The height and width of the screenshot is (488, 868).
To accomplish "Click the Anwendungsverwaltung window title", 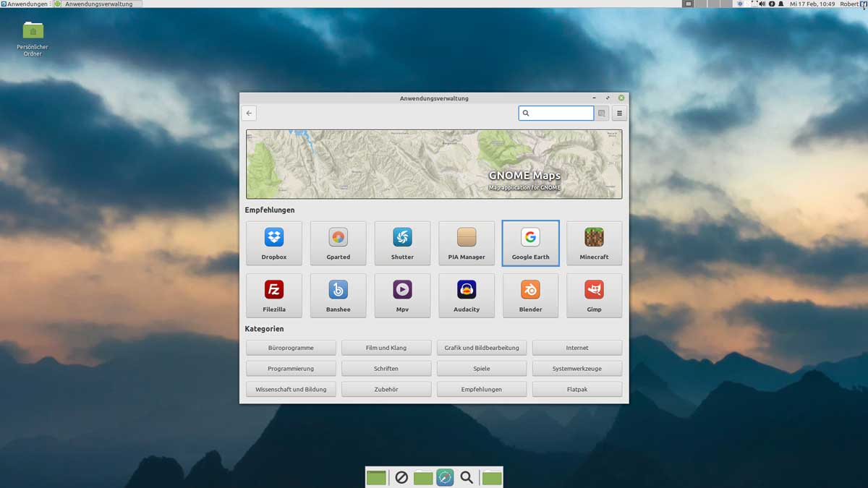I will (x=434, y=98).
